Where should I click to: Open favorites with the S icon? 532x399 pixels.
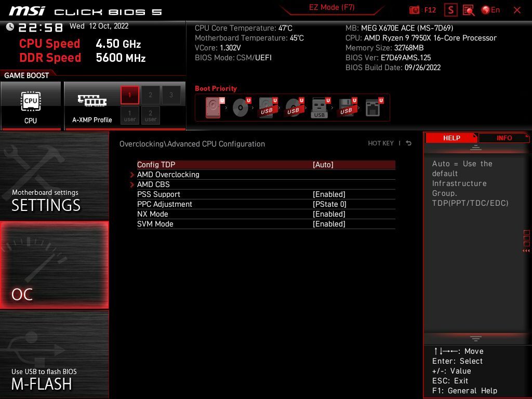pos(450,10)
